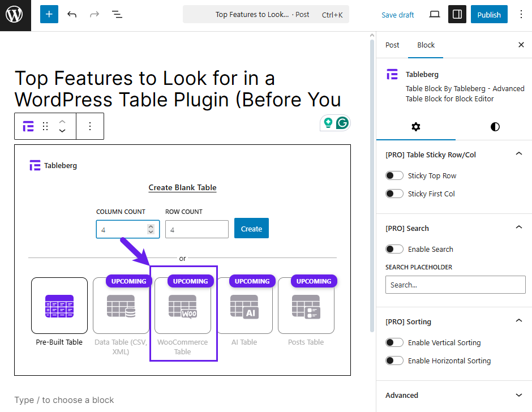
Task: Click the Type / to choose a block paragraph
Action: (x=64, y=400)
